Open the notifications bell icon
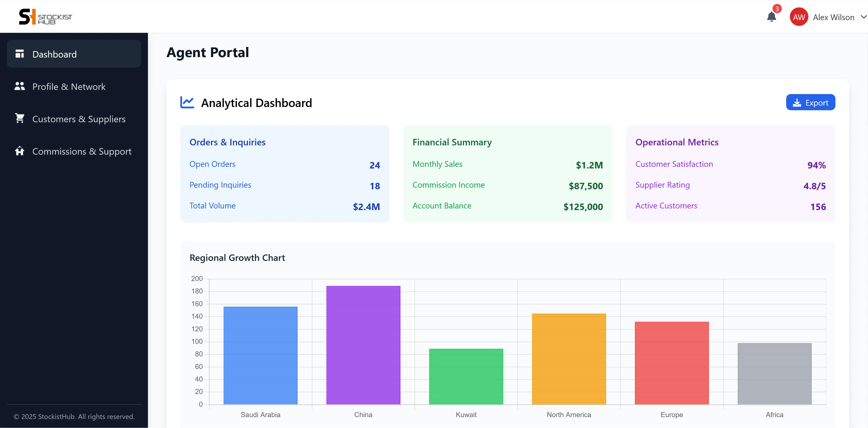This screenshot has width=868, height=428. pyautogui.click(x=771, y=17)
